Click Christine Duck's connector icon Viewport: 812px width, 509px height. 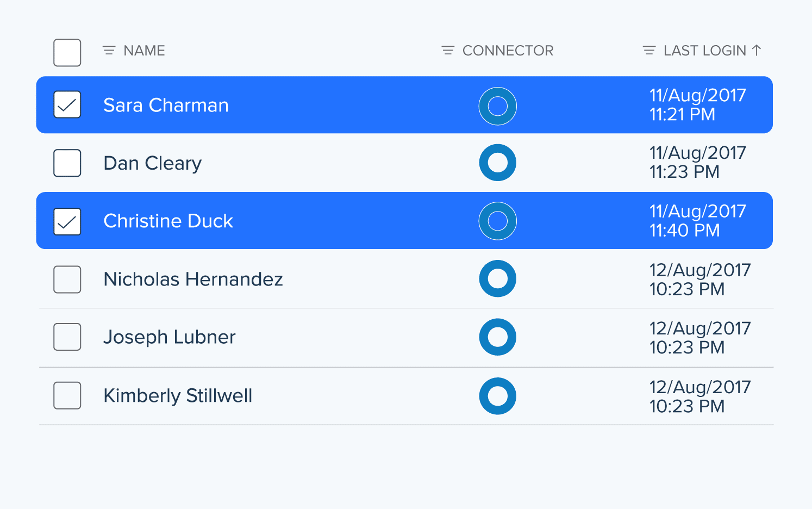click(x=497, y=221)
